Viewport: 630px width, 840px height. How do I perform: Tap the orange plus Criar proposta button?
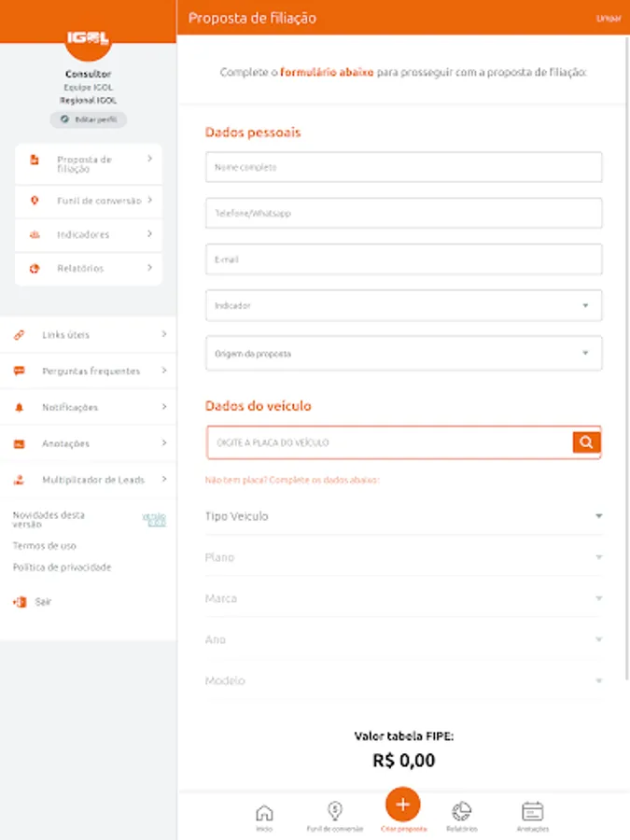point(402,804)
